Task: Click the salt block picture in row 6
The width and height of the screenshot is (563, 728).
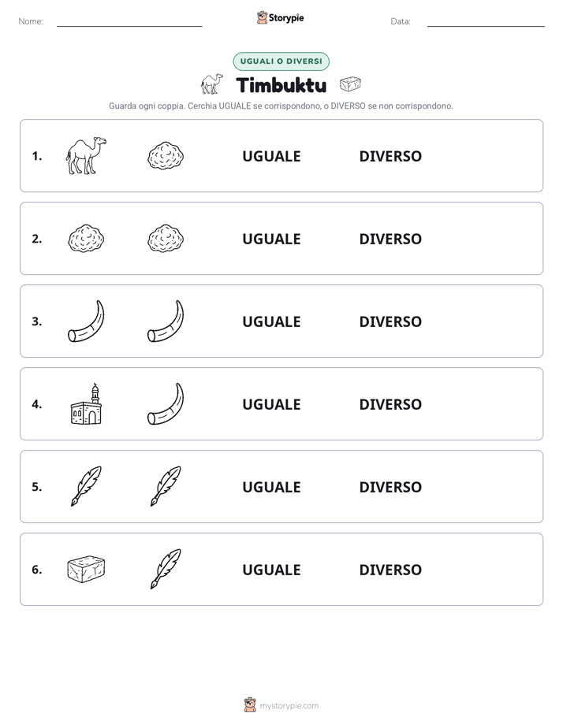Action: pyautogui.click(x=86, y=569)
